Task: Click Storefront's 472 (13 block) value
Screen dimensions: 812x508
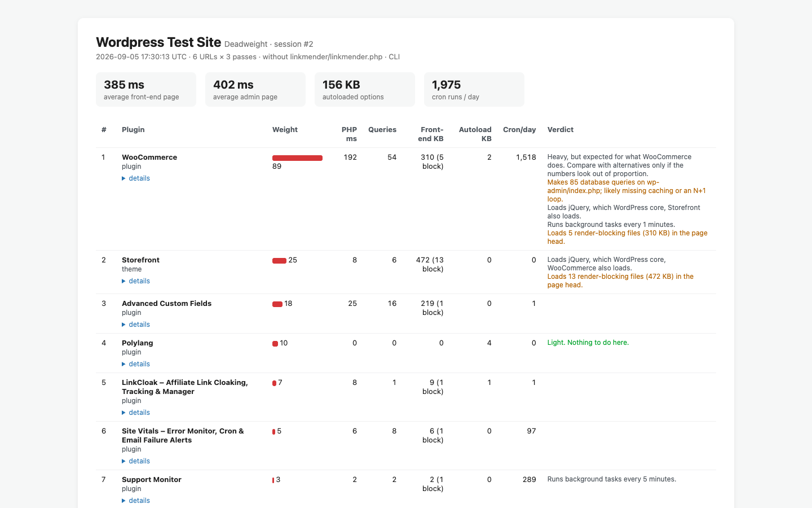Action: point(430,265)
